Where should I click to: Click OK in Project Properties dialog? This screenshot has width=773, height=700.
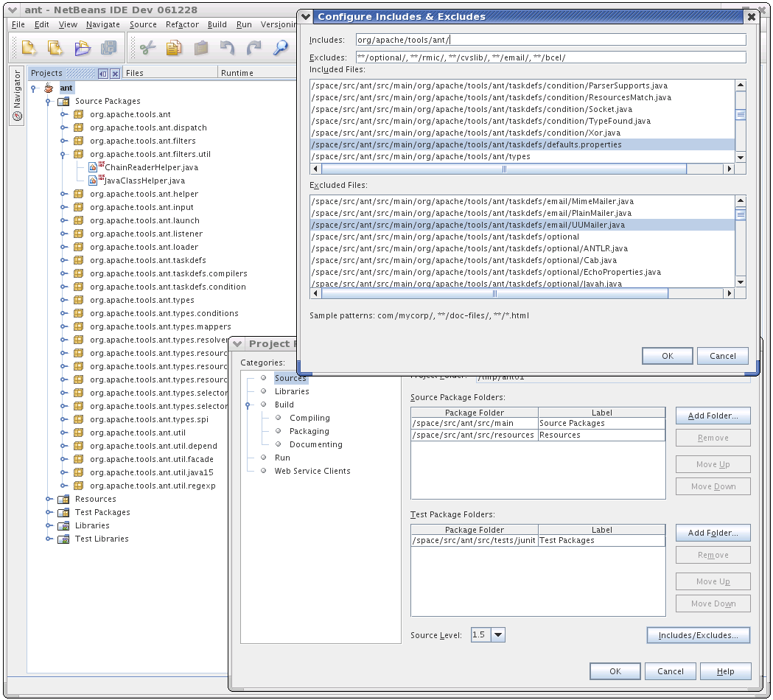pyautogui.click(x=615, y=671)
